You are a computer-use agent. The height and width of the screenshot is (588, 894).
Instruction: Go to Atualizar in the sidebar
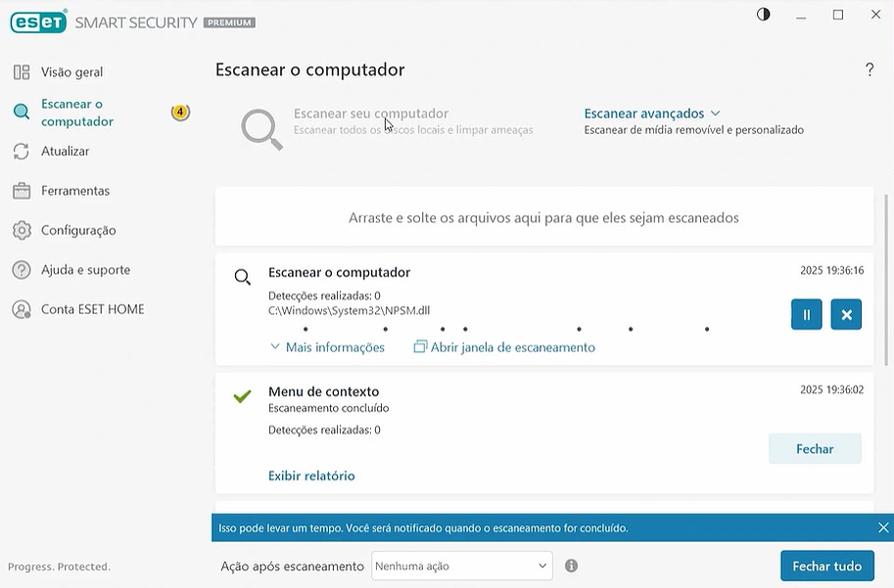(x=65, y=151)
